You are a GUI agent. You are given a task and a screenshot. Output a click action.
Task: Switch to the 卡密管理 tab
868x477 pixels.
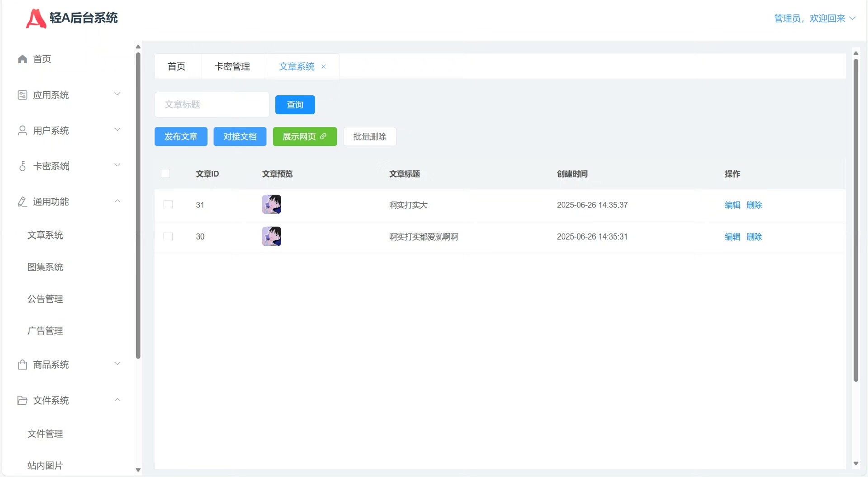coord(232,66)
